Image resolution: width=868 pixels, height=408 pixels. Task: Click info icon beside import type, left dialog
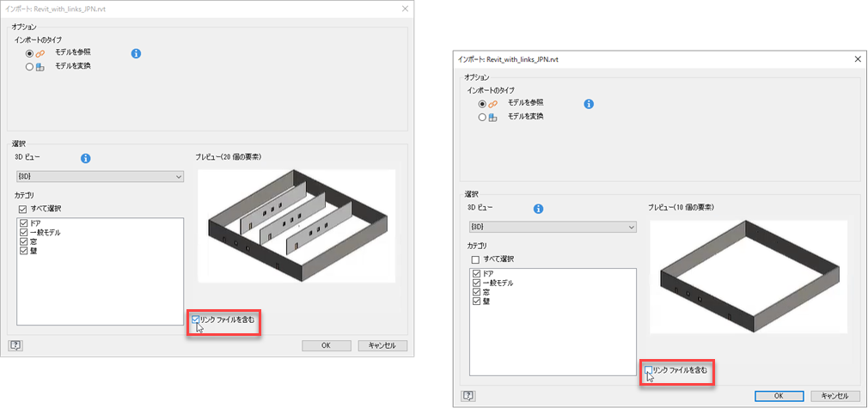click(136, 54)
